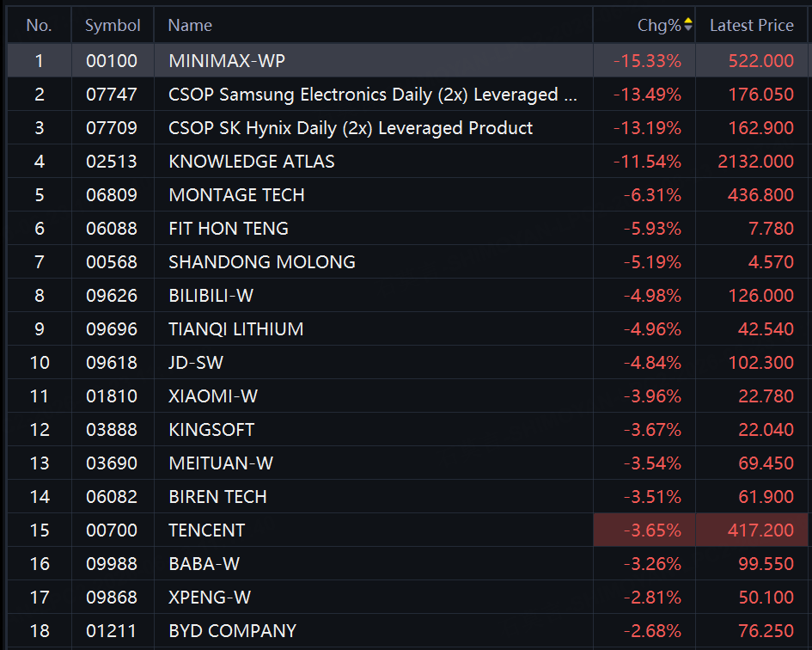Select the MONTAGE TECH row
Viewport: 812px width, 650px height.
click(407, 195)
